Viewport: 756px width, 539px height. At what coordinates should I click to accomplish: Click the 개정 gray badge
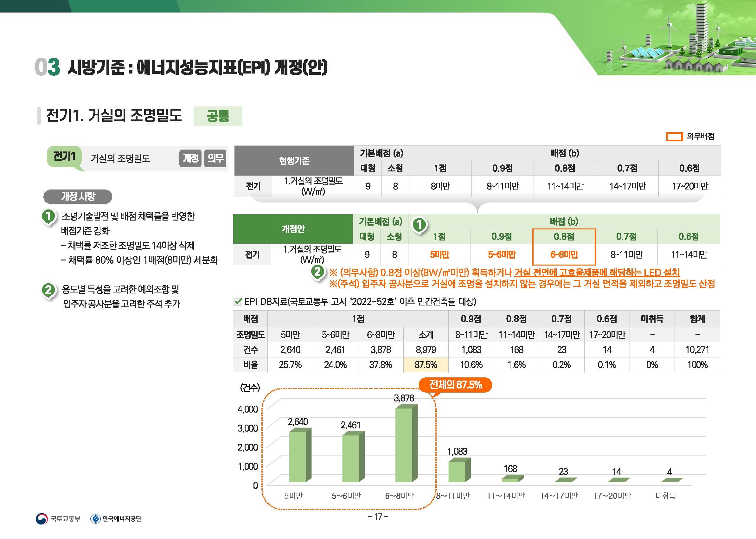[190, 158]
